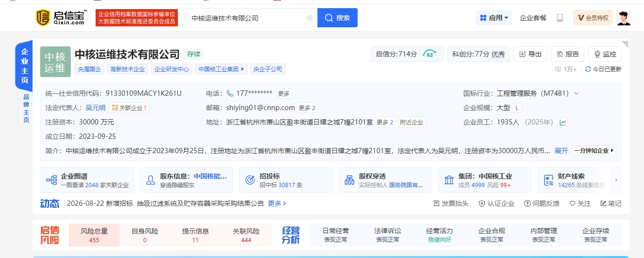Click 笔记 notes icon
The image size is (644, 258).
(611, 203)
